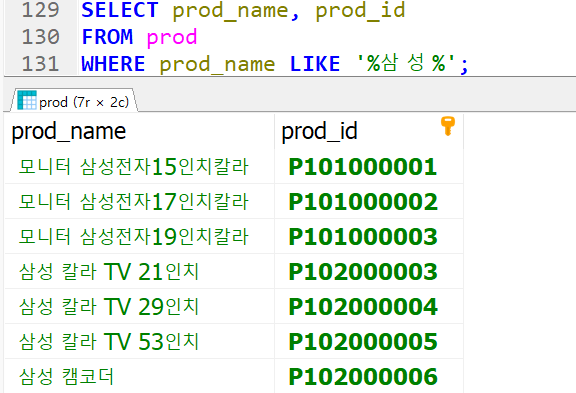Viewport: 576px width, 393px height.
Task: Select cell 삼성 칼라 TV 29인치
Action: pyautogui.click(x=140, y=306)
